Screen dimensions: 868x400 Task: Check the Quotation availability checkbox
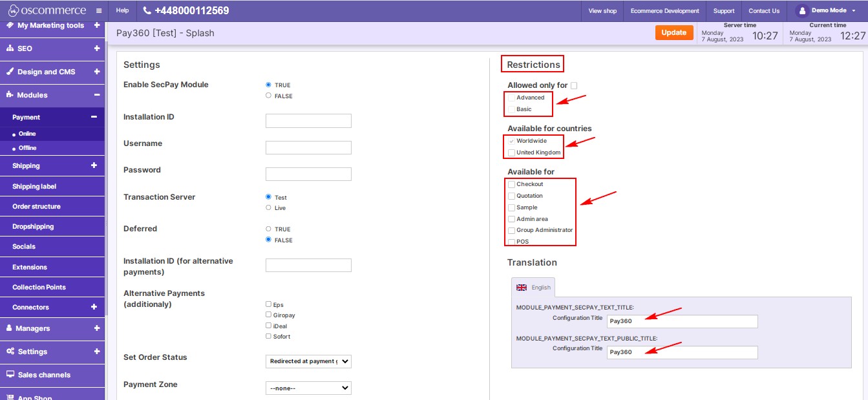pos(512,196)
